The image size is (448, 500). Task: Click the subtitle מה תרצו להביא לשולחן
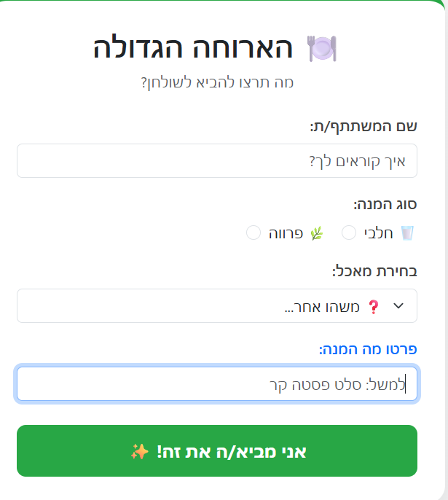point(217,82)
